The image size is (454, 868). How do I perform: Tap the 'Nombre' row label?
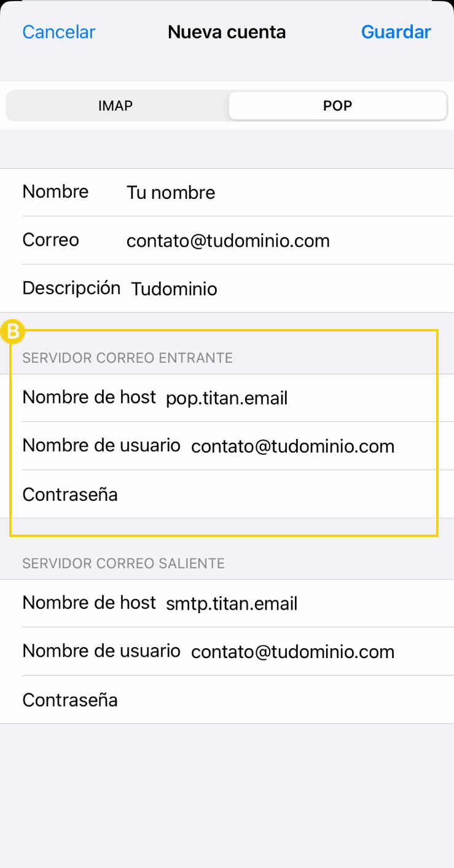[55, 192]
